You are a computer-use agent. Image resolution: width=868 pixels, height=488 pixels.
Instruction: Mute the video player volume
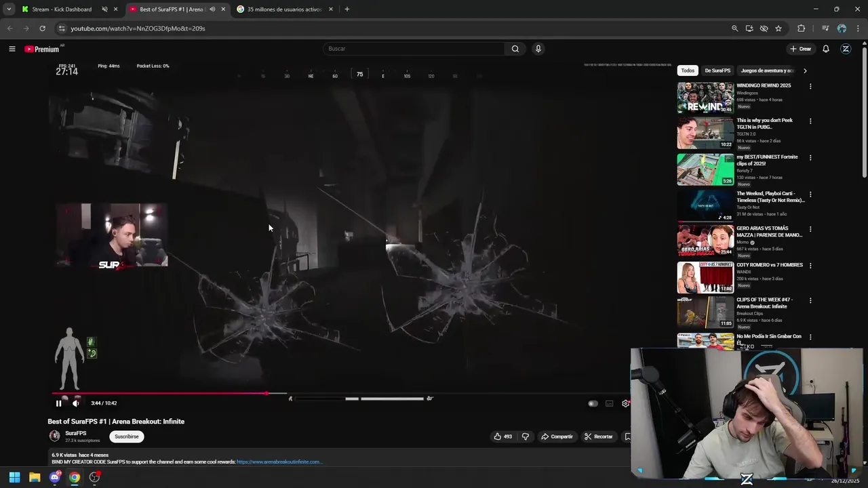76,403
